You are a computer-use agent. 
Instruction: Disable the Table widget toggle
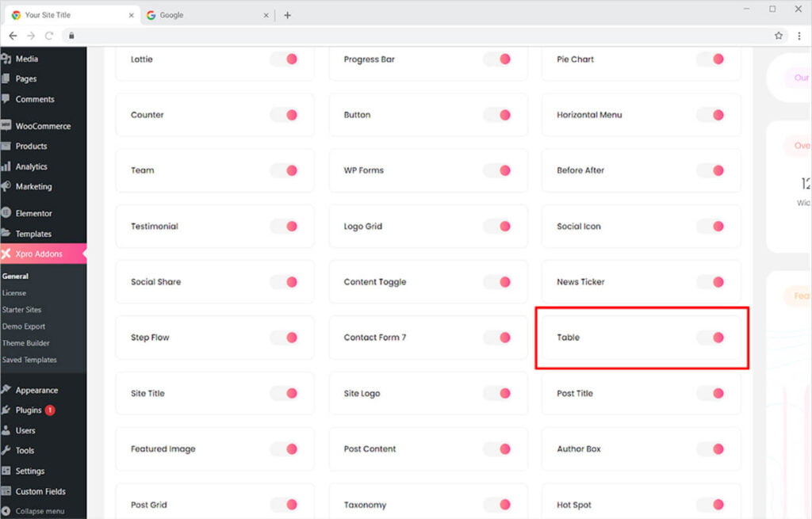(x=710, y=338)
